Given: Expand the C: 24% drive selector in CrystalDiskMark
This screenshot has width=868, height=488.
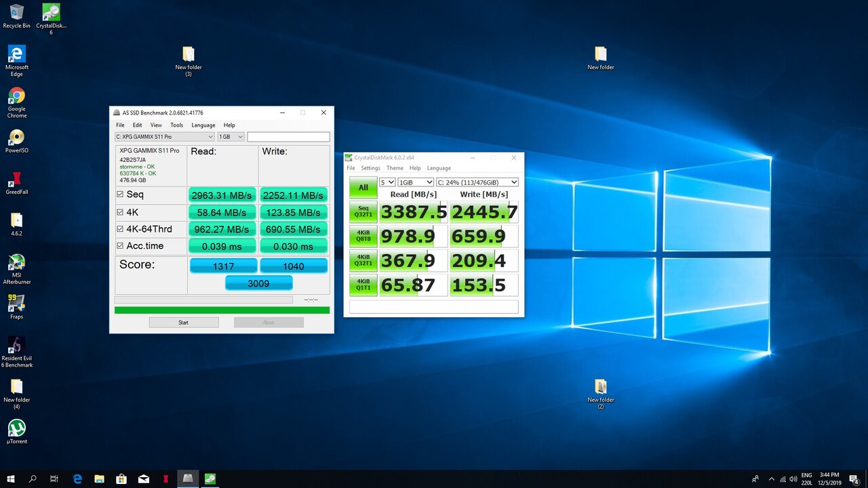Looking at the screenshot, I should click(477, 182).
